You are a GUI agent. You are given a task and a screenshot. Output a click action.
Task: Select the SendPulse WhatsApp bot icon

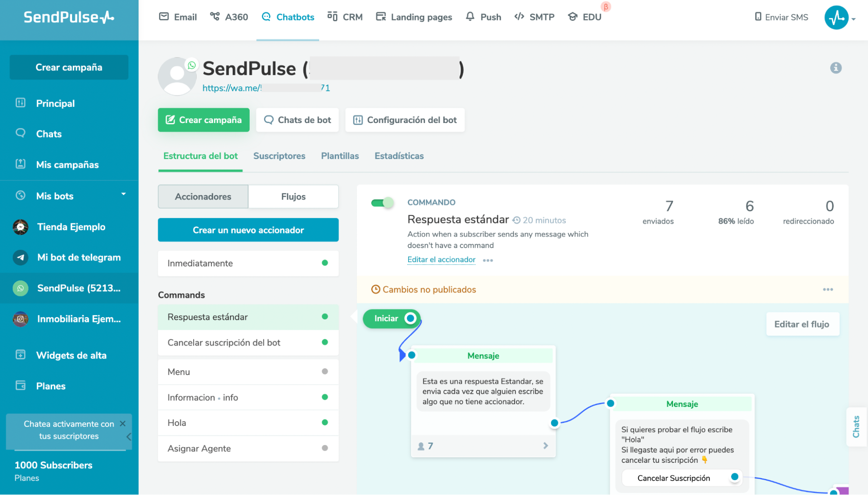click(x=20, y=288)
